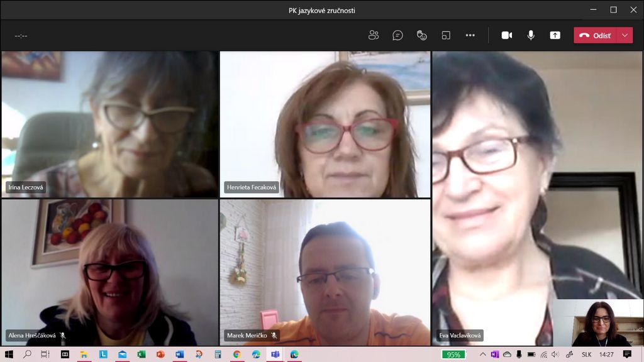Viewport: 644px width, 362px height.
Task: Open the Mail app from taskbar
Action: (x=122, y=354)
